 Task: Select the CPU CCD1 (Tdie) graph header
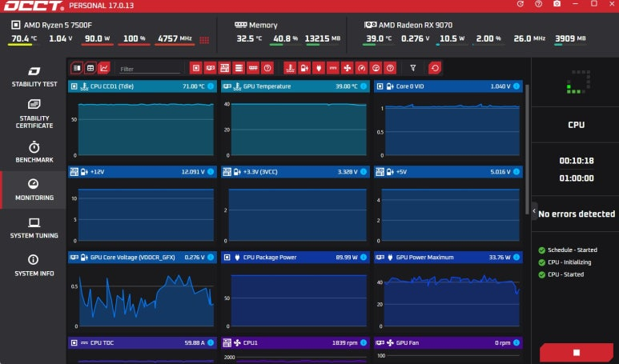click(142, 86)
